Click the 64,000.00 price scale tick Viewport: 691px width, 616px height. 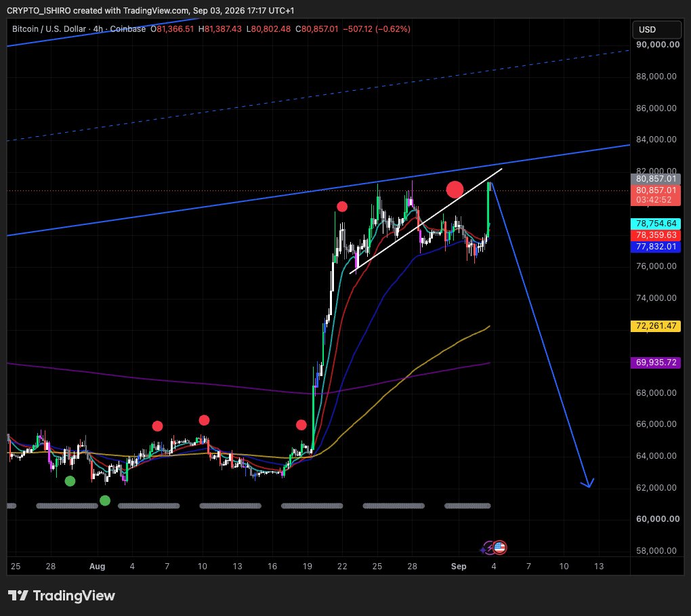656,455
